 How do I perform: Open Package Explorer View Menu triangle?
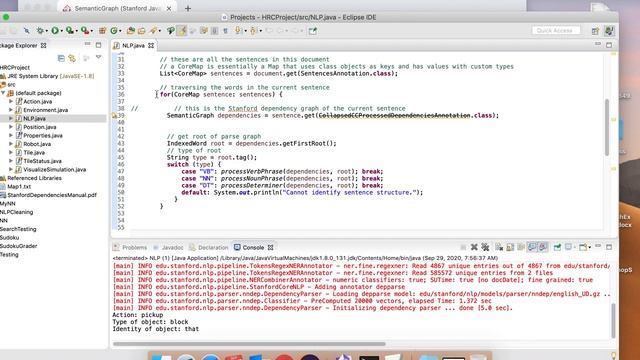(x=99, y=58)
